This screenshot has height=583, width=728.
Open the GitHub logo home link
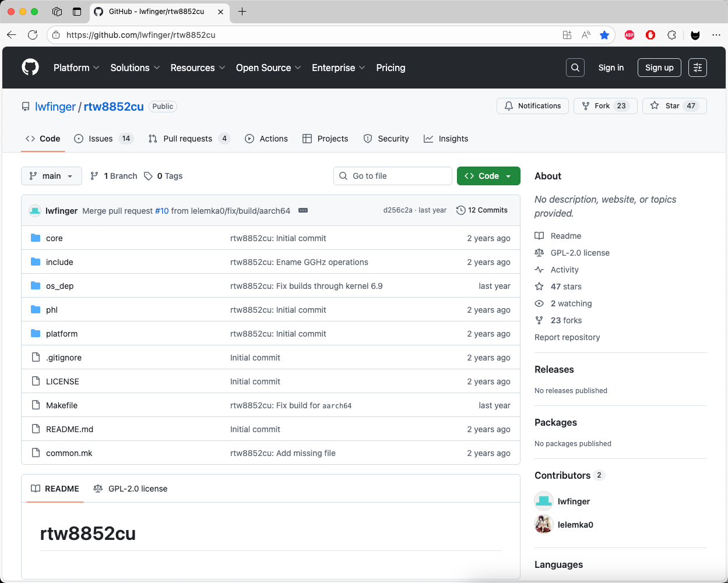[x=30, y=68]
